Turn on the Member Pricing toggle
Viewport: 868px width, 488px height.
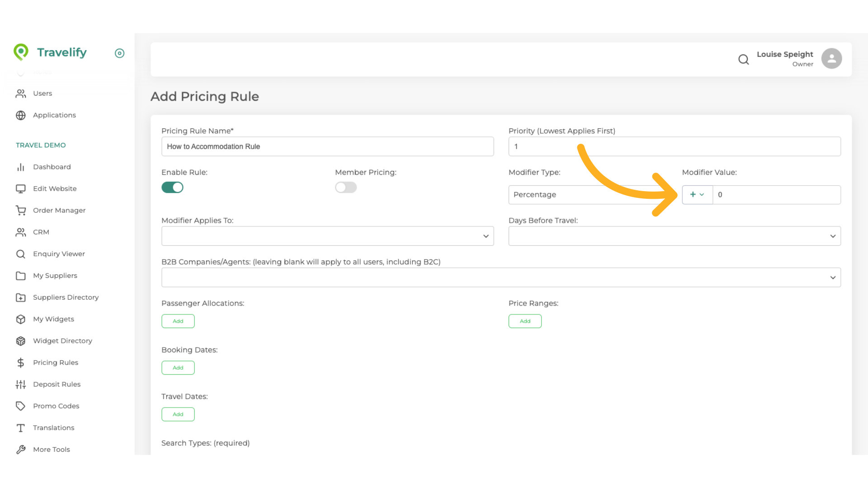[x=346, y=187]
